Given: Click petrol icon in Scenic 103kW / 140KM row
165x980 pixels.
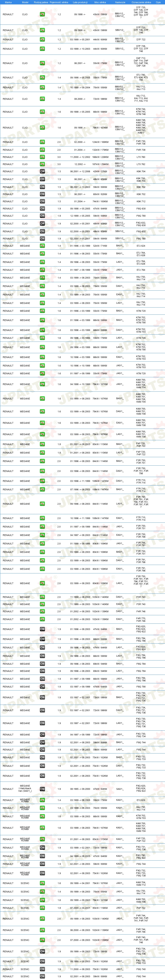Looking at the screenshot, I should tap(42, 919).
